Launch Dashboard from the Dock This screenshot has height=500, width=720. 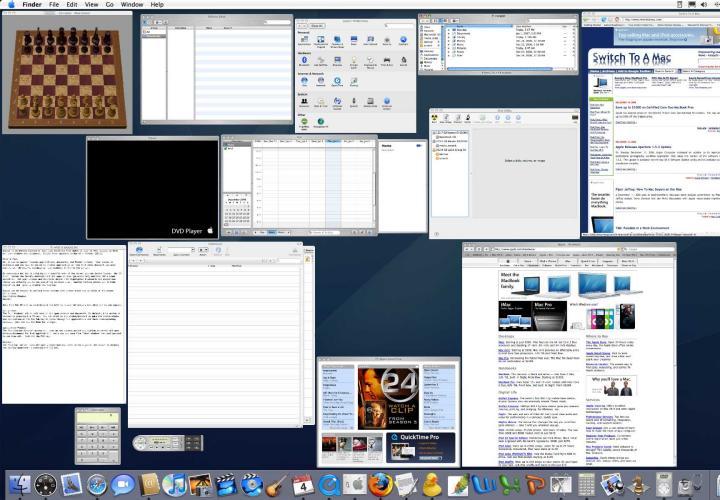(x=46, y=485)
